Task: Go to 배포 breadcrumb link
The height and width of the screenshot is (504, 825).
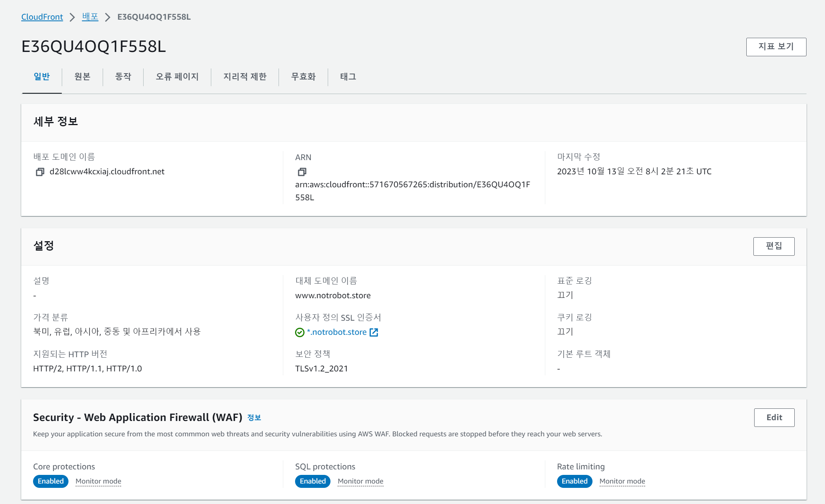Action: click(90, 17)
